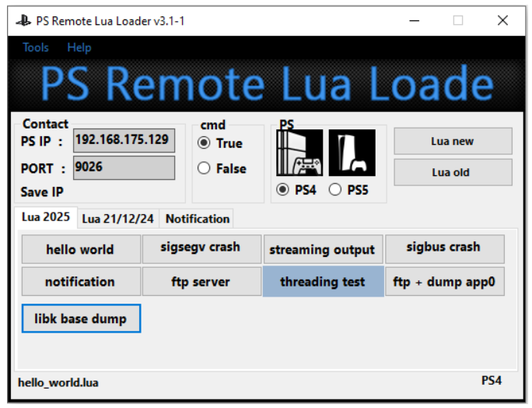
Task: Send the sigbus crash script
Action: (445, 249)
